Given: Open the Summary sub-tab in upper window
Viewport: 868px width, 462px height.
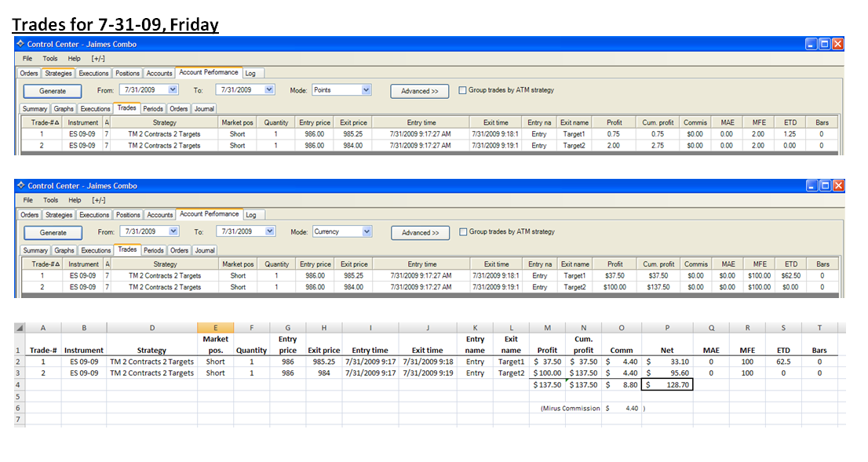Looking at the screenshot, I should 35,109.
